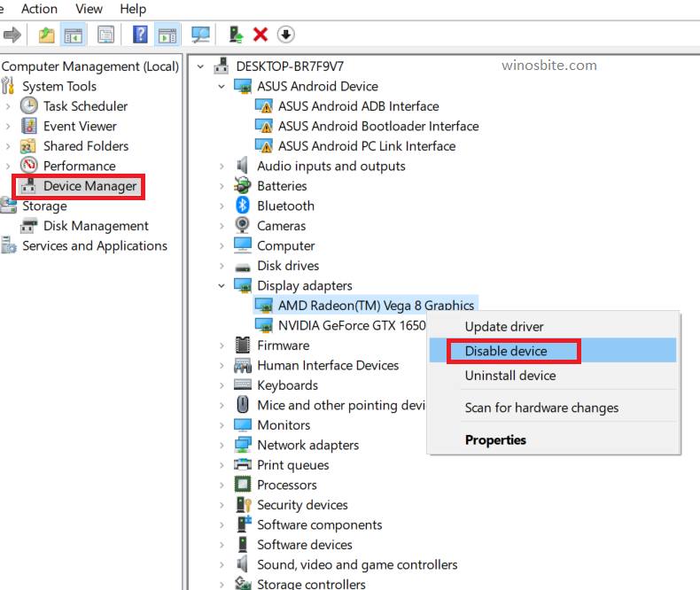The width and height of the screenshot is (700, 590).
Task: Expand Task Scheduler in the left tree
Action: point(8,106)
